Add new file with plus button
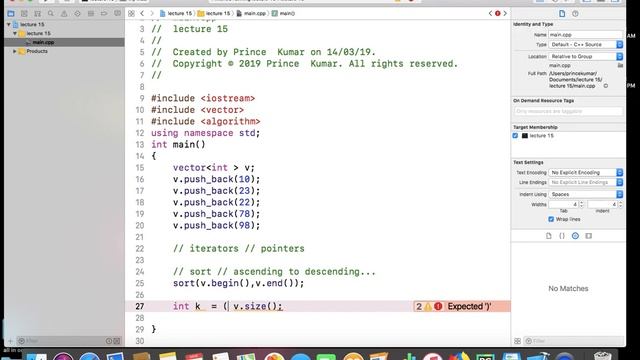 pyautogui.click(x=11, y=341)
